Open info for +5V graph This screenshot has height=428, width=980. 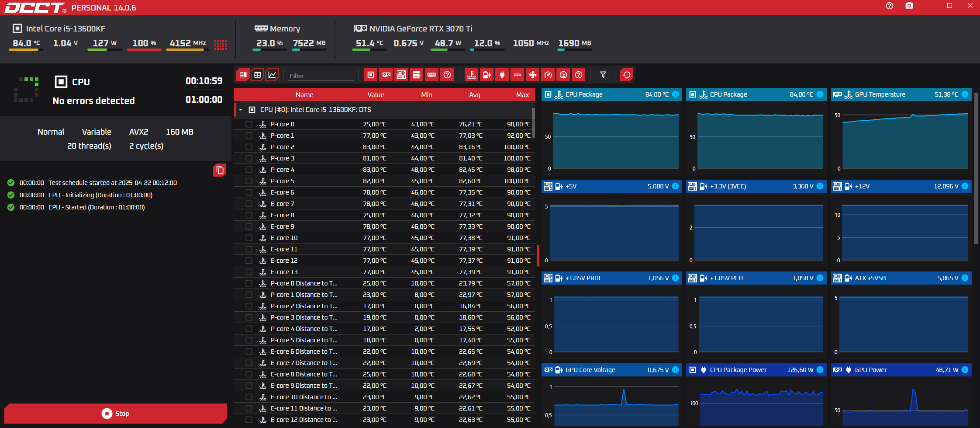676,186
